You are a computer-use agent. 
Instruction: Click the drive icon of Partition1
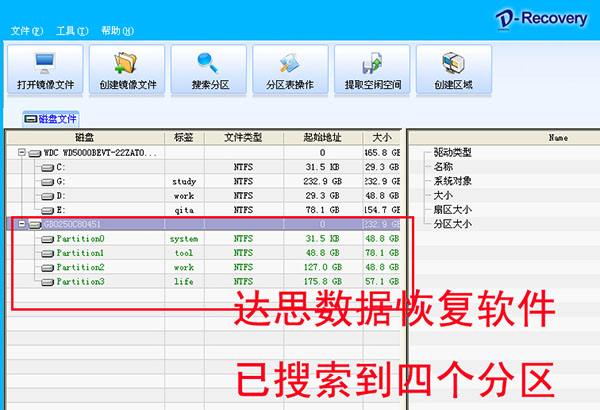47,253
